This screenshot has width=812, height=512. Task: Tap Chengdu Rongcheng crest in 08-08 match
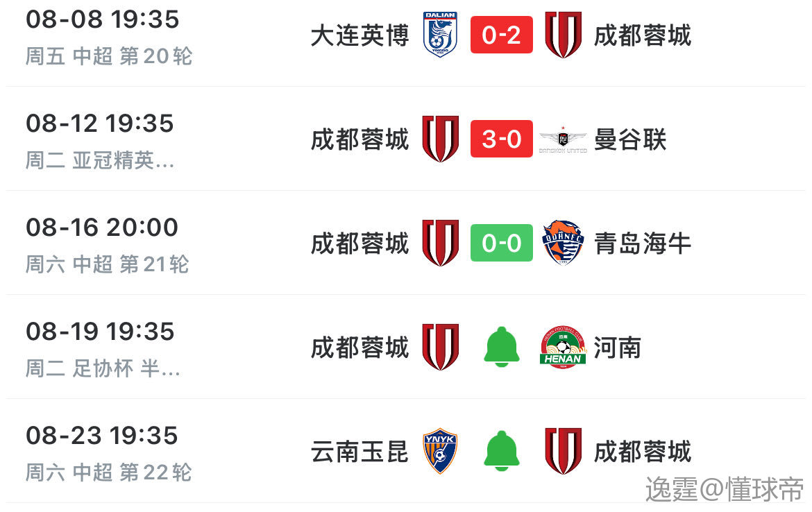coord(563,35)
